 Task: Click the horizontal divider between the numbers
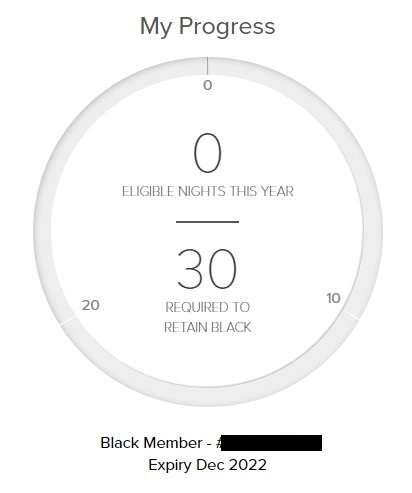pyautogui.click(x=207, y=221)
